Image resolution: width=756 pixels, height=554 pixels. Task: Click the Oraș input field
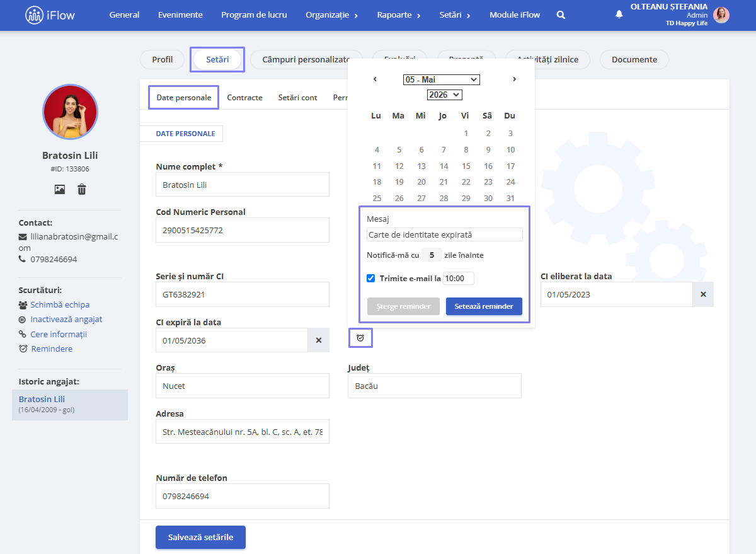click(x=243, y=386)
